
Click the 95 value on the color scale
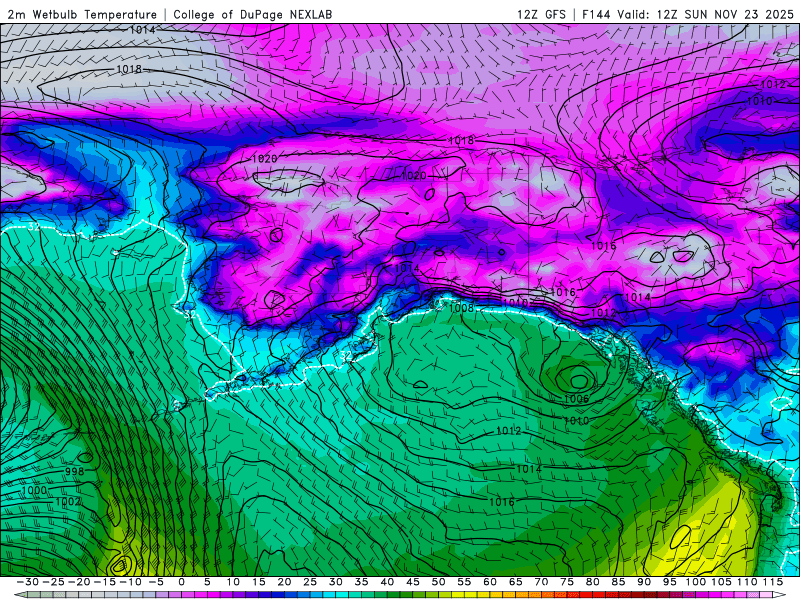pos(669,582)
